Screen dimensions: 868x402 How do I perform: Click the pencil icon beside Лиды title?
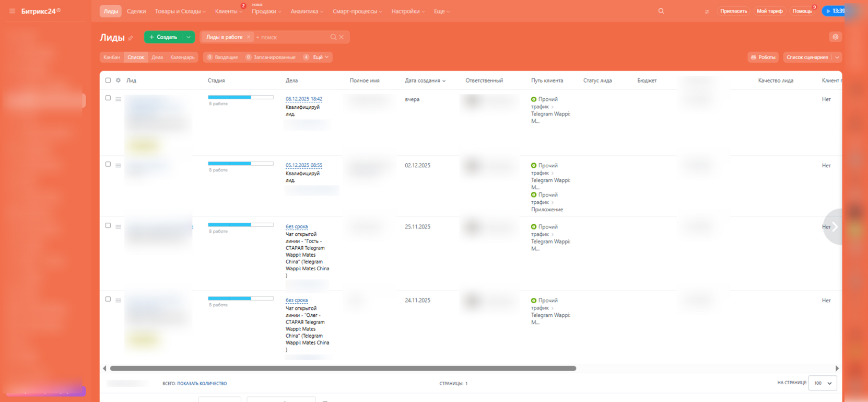[x=131, y=38]
